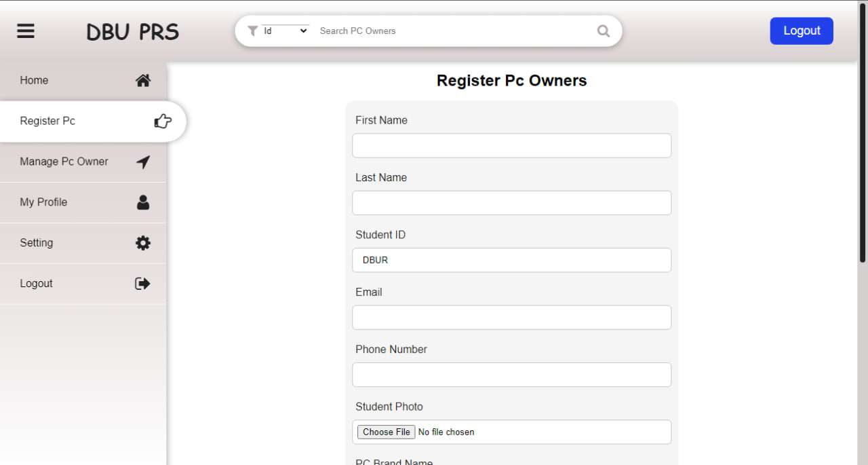Click the Student ID field containing DBUR
This screenshot has height=465, width=868.
(x=511, y=260)
